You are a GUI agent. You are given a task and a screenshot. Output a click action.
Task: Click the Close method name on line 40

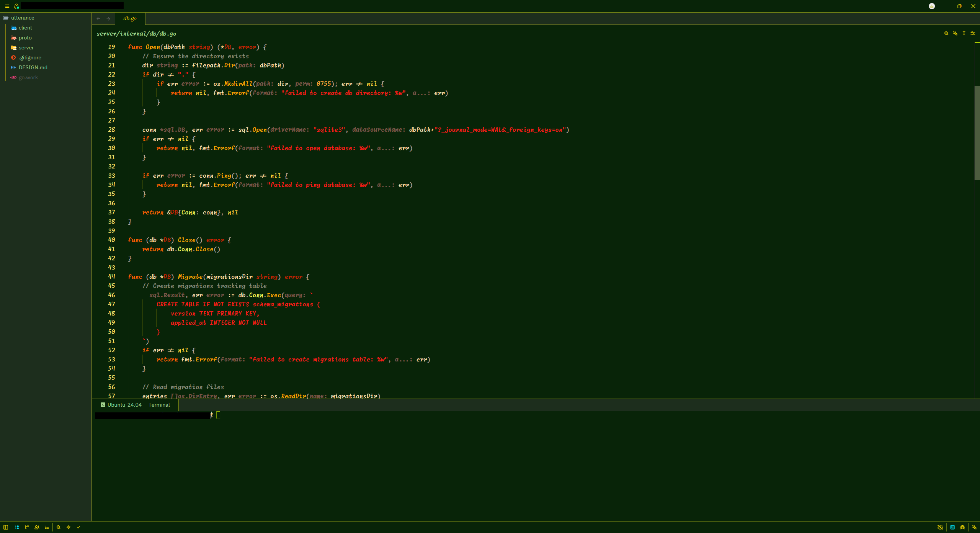click(187, 240)
